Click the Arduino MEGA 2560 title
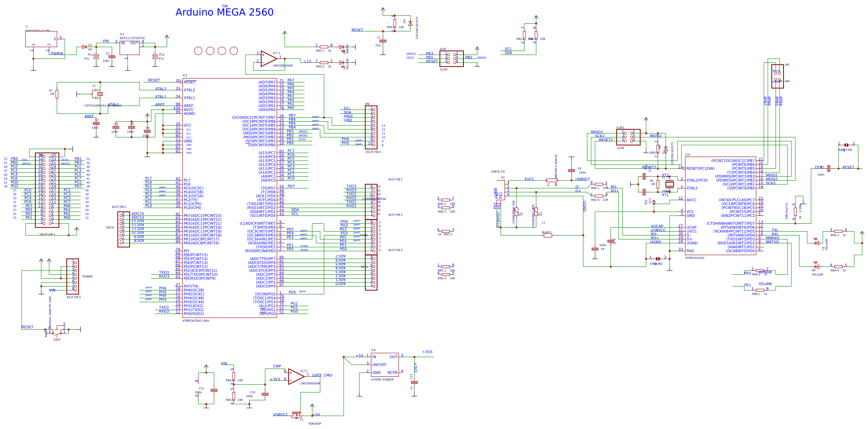 click(x=224, y=12)
